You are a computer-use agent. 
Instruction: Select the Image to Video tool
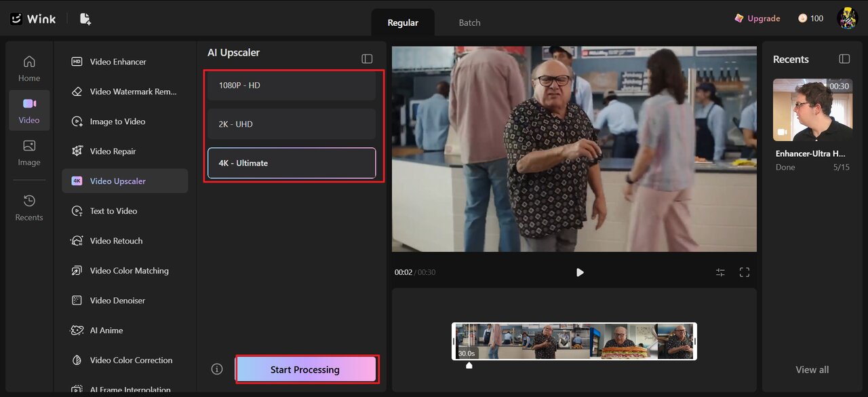[125, 121]
